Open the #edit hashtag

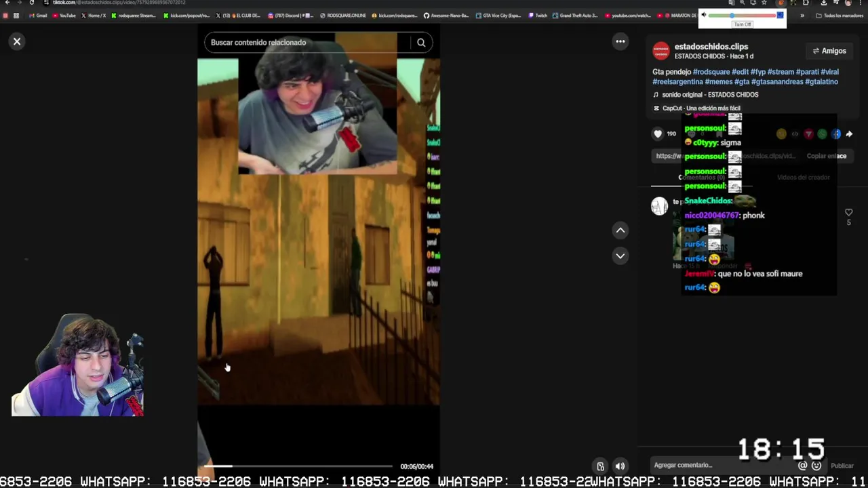[x=740, y=72]
